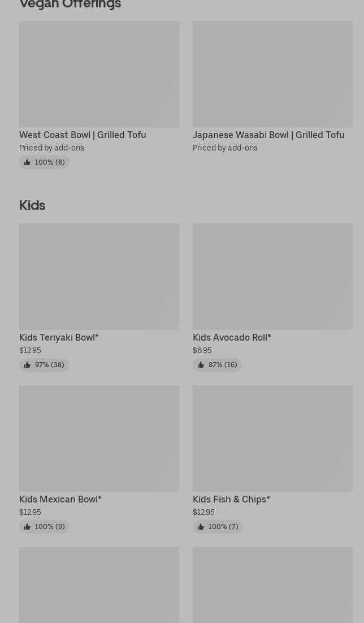Click the Kids Fish & Chips image thumbnail
Image resolution: width=364 pixels, height=623 pixels.
click(272, 439)
